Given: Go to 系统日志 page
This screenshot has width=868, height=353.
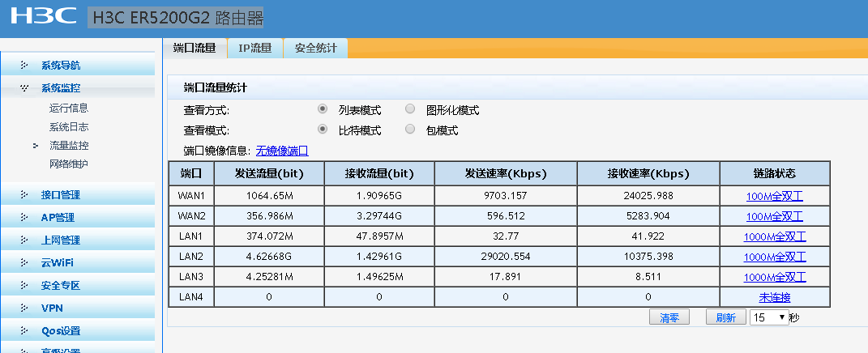Looking at the screenshot, I should pyautogui.click(x=69, y=126).
